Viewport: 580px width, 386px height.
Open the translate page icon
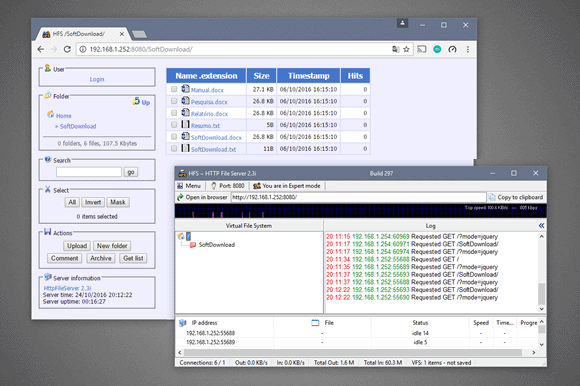395,49
